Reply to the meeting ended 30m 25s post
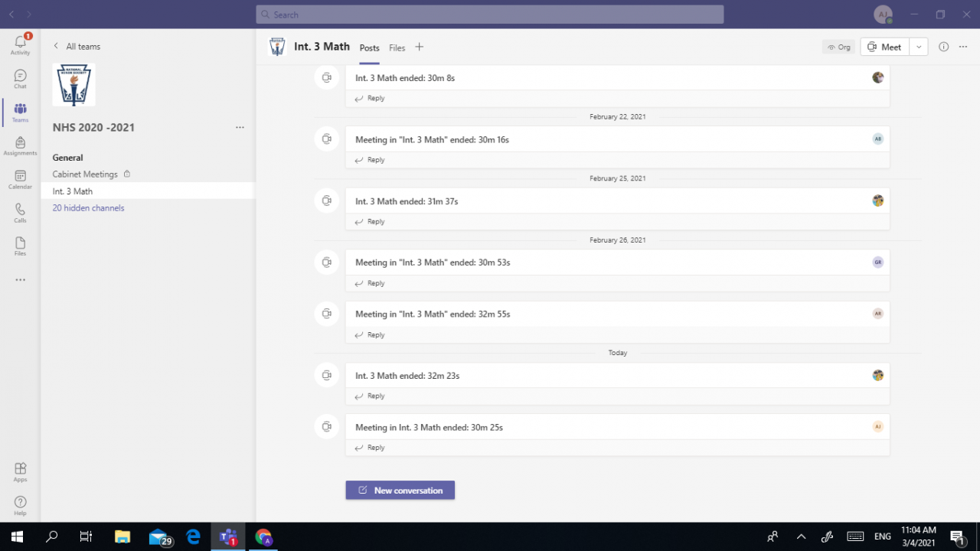This screenshot has height=551, width=980. tap(370, 448)
